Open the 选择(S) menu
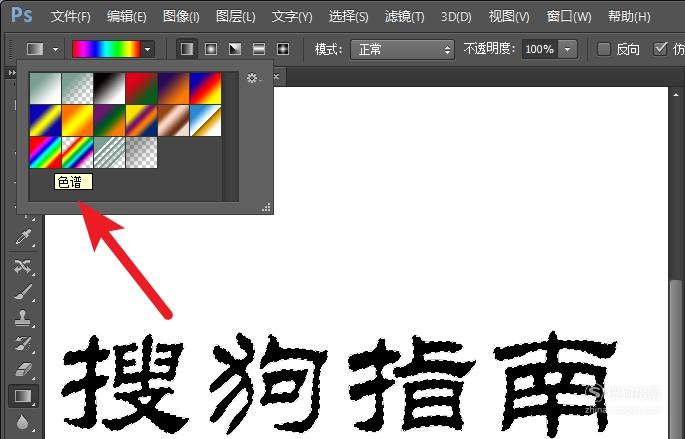The image size is (685, 439). (x=348, y=17)
